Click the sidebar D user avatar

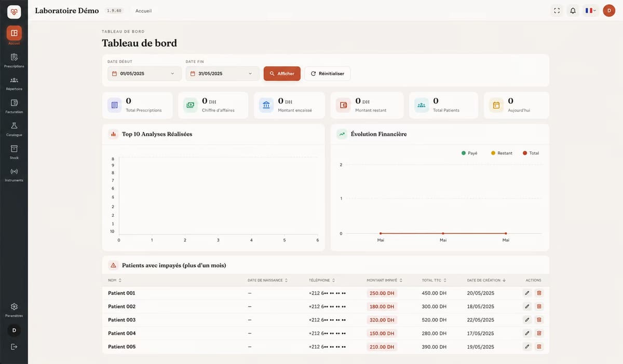[x=14, y=330]
